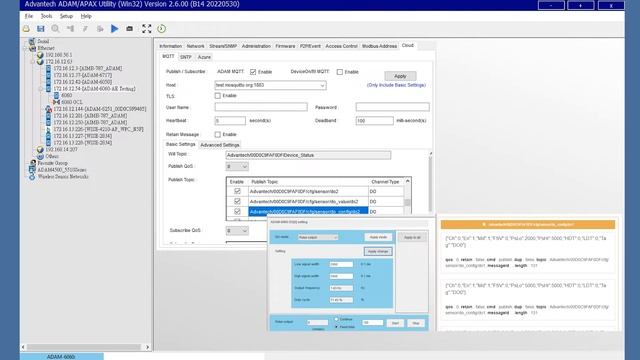Click the tree panel horizontal scrollbar

86,347
